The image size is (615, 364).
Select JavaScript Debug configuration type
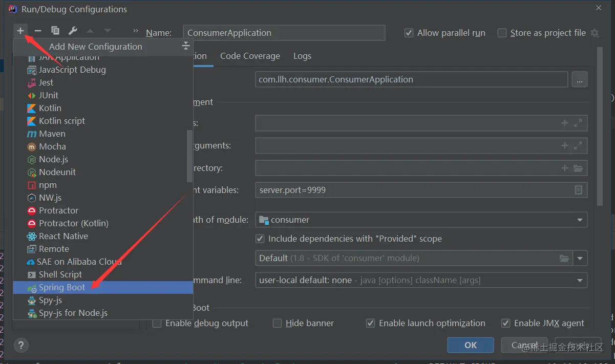pyautogui.click(x=103, y=70)
